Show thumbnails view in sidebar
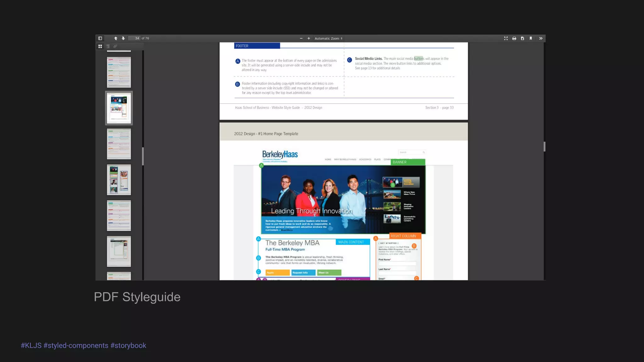 click(x=100, y=46)
